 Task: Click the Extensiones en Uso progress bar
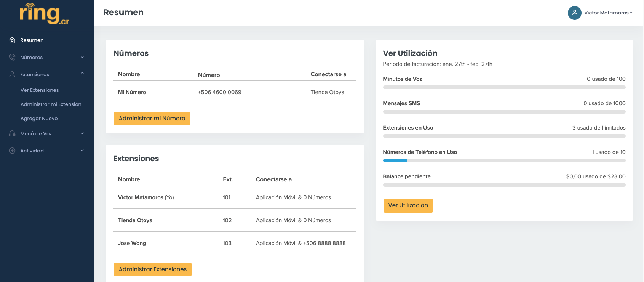tap(504, 136)
